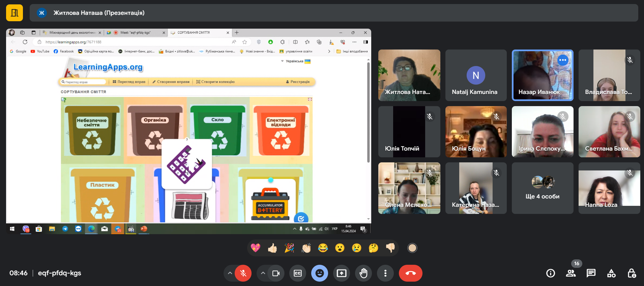
Task: Turn on closed captions
Action: point(297,273)
